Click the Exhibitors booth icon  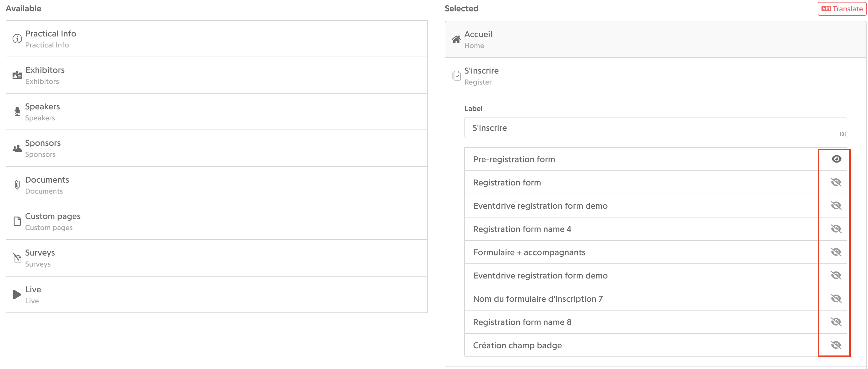click(17, 75)
